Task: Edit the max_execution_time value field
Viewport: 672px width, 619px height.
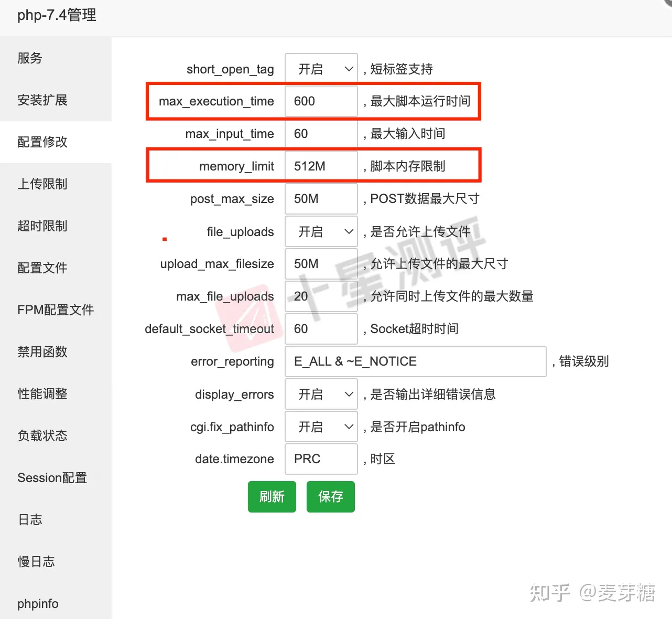Action: [x=321, y=101]
